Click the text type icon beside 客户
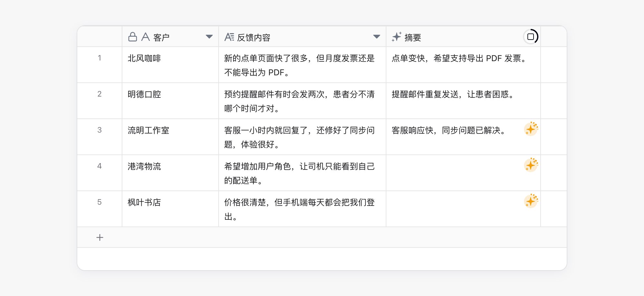Image resolution: width=644 pixels, height=296 pixels. click(146, 37)
